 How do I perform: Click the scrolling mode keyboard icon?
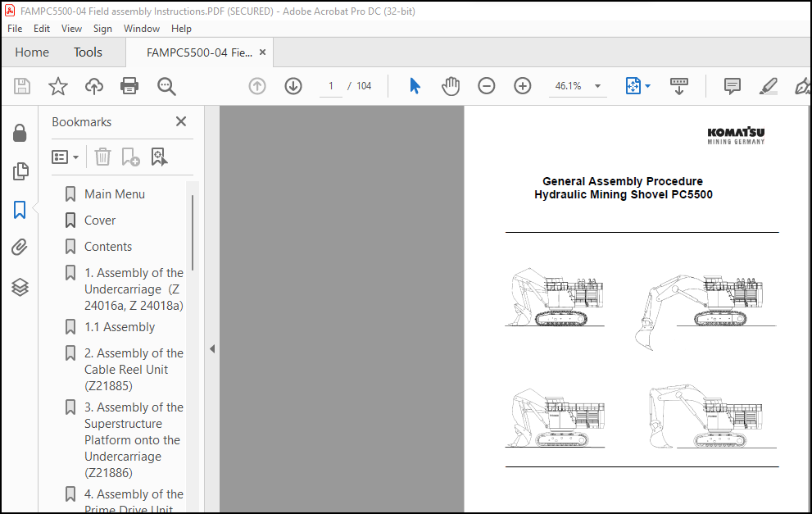pos(679,86)
